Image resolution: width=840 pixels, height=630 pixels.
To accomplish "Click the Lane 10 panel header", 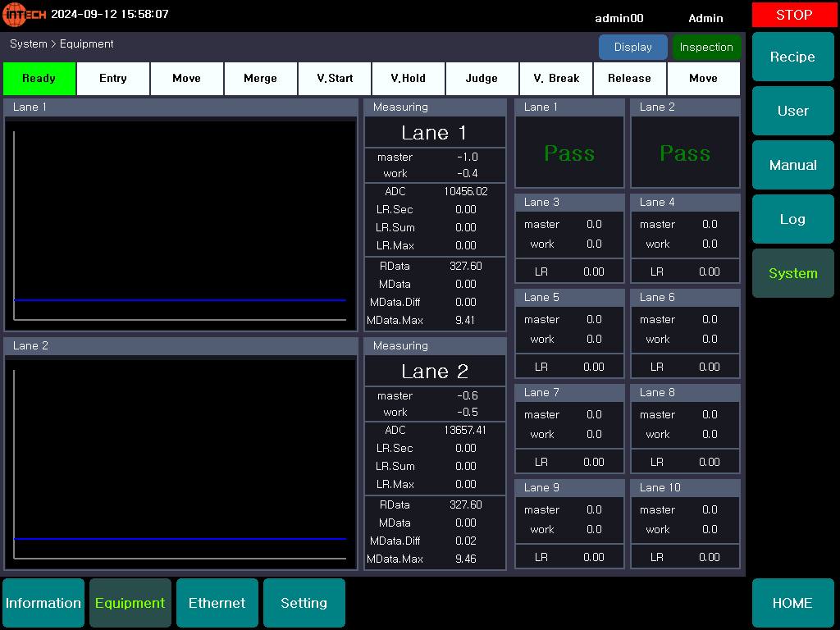I will point(685,487).
